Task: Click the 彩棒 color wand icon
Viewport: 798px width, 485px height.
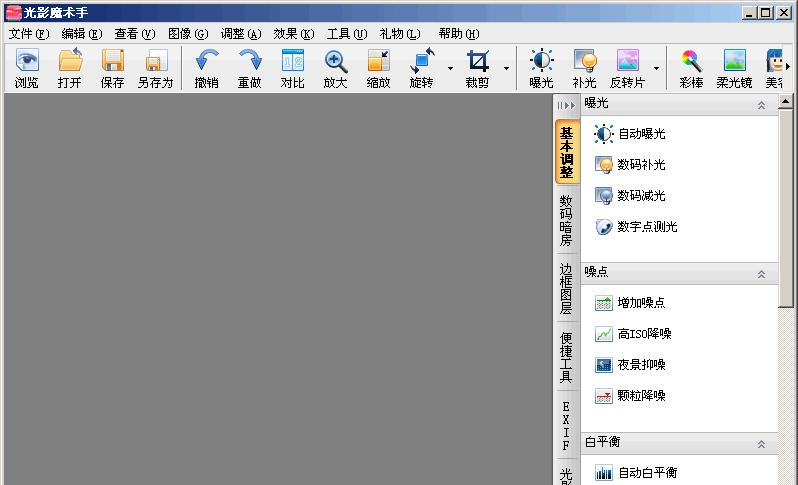Action: click(x=691, y=60)
